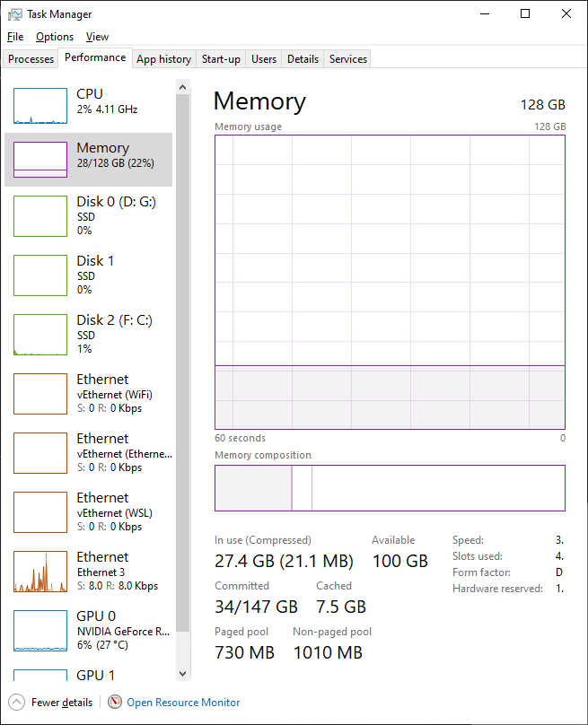Open the Options menu
Screen dimensions: 588x725
[x=55, y=37]
